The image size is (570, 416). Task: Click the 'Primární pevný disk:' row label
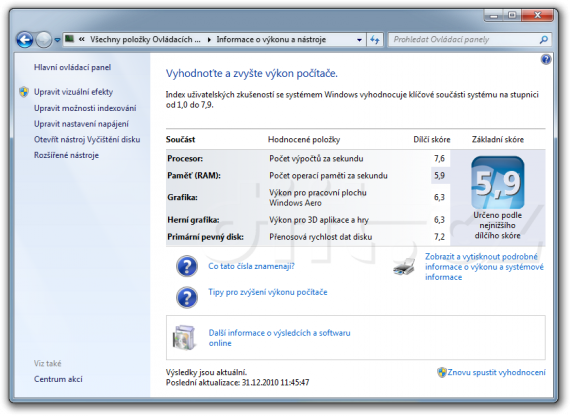click(205, 237)
